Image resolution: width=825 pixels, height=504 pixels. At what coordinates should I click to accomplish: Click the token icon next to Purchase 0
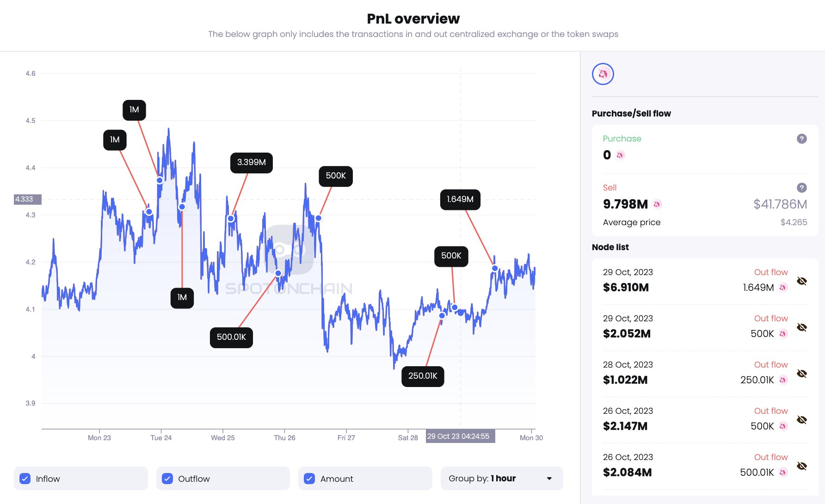(620, 155)
